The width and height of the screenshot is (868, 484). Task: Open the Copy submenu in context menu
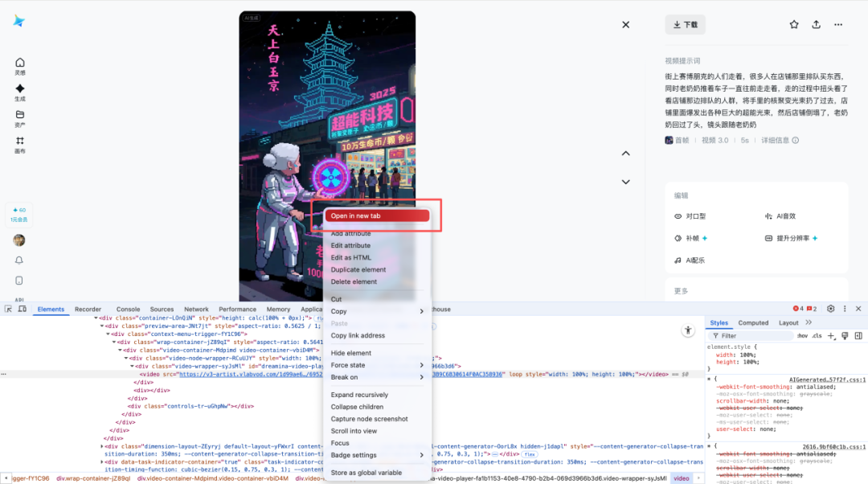(377, 311)
